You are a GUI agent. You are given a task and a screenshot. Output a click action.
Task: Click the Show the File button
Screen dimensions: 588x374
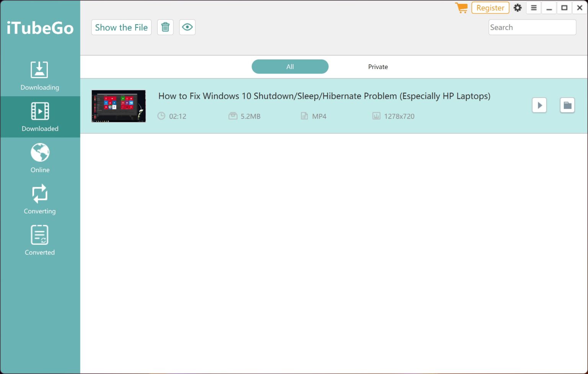pos(121,27)
